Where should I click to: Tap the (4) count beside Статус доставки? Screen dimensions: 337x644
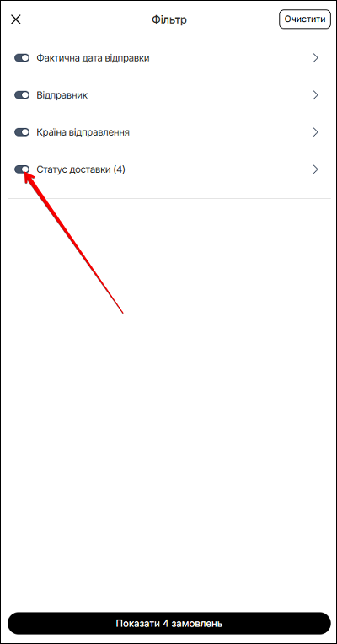pos(119,169)
